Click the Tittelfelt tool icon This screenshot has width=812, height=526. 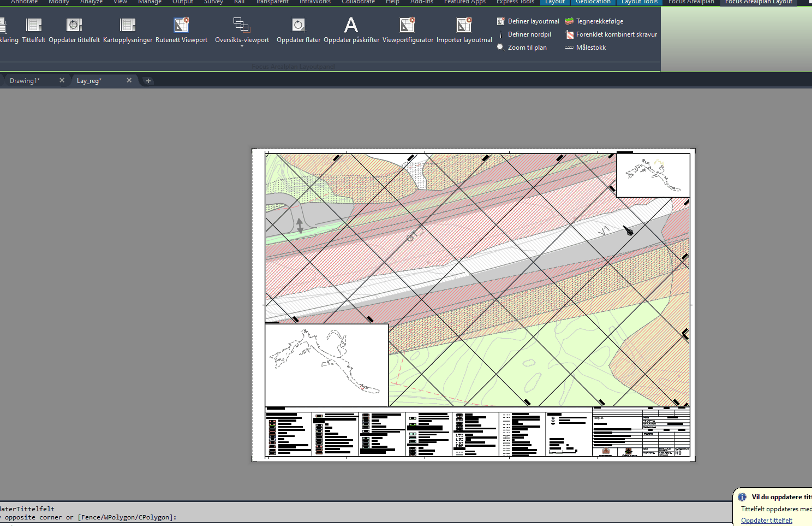click(34, 25)
